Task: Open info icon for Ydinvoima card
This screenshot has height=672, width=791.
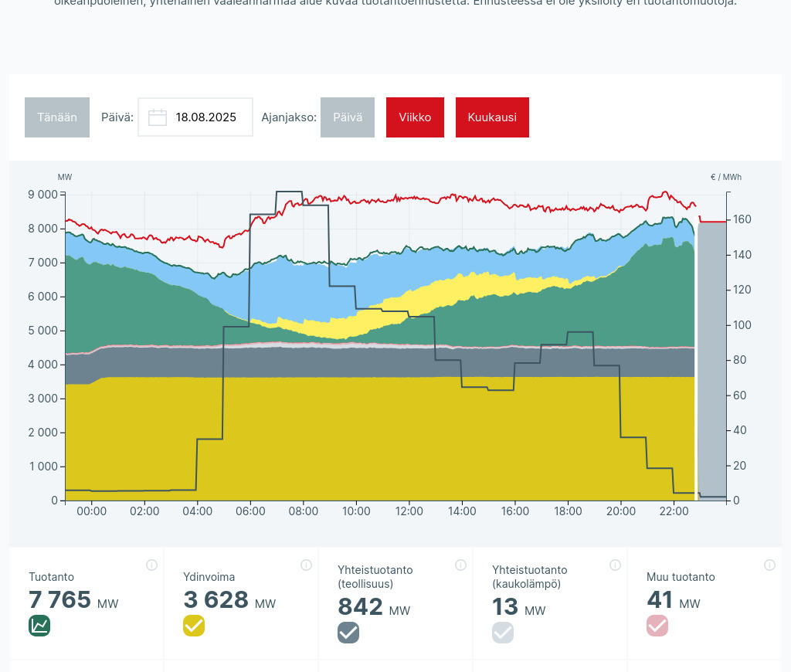Action: [306, 565]
